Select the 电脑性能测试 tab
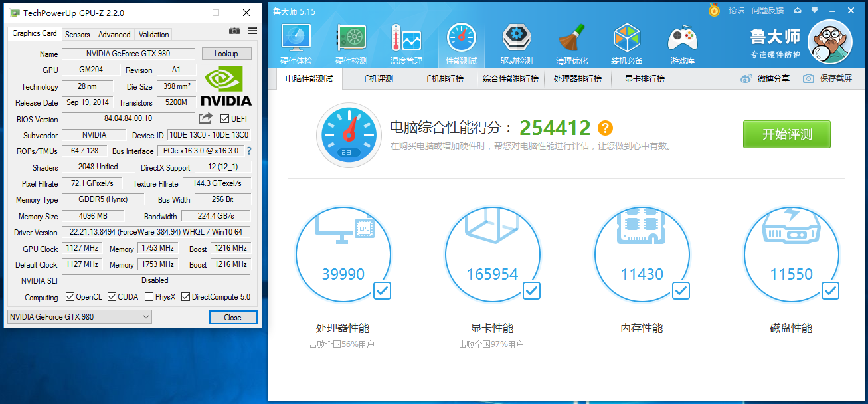The height and width of the screenshot is (404, 868). [x=309, y=79]
